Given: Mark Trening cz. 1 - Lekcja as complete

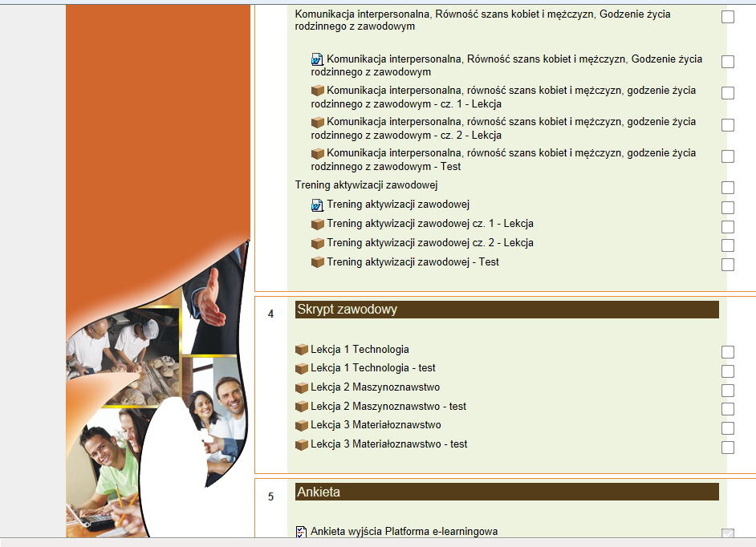Looking at the screenshot, I should point(728,226).
